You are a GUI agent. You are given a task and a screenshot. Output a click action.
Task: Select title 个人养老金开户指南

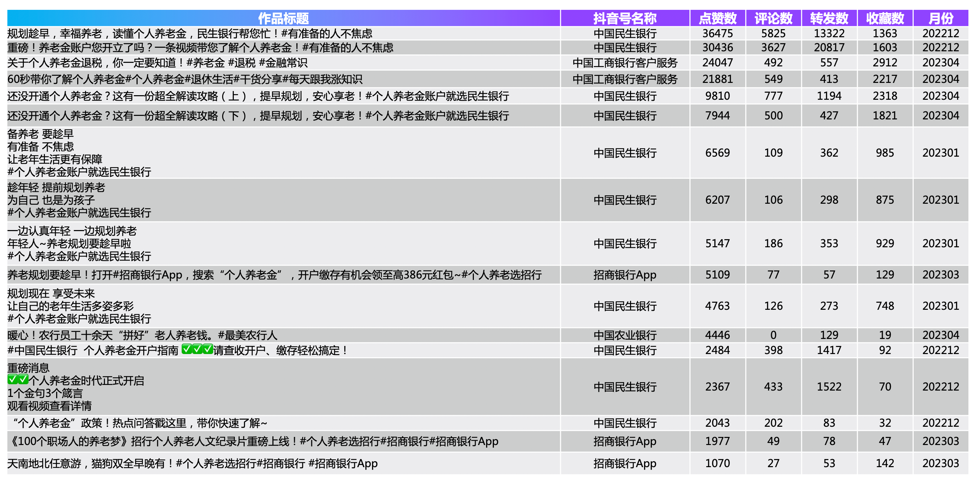177,350
